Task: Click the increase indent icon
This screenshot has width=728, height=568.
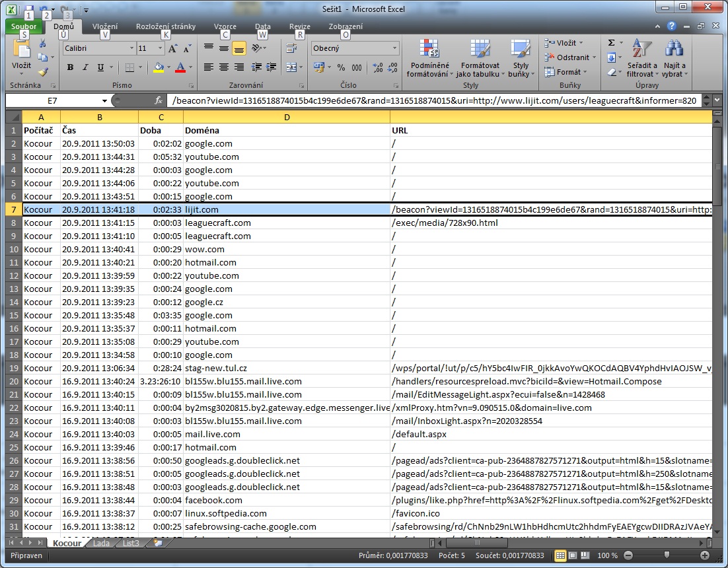Action: pyautogui.click(x=271, y=67)
